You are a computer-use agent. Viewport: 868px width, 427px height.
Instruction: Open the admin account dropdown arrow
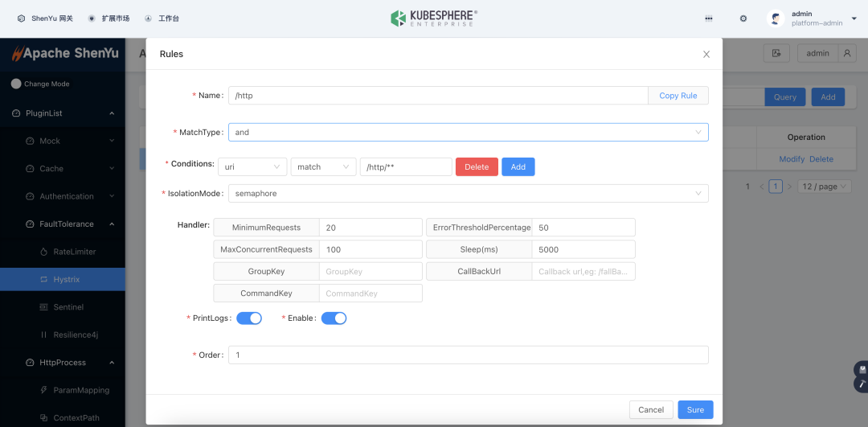tap(854, 18)
